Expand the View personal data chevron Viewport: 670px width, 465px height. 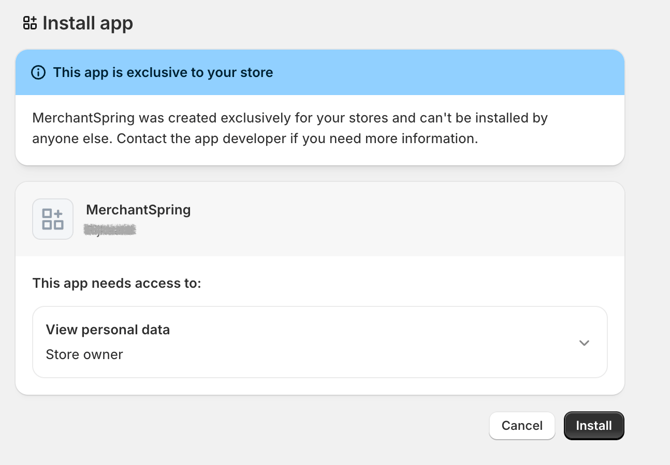(584, 343)
